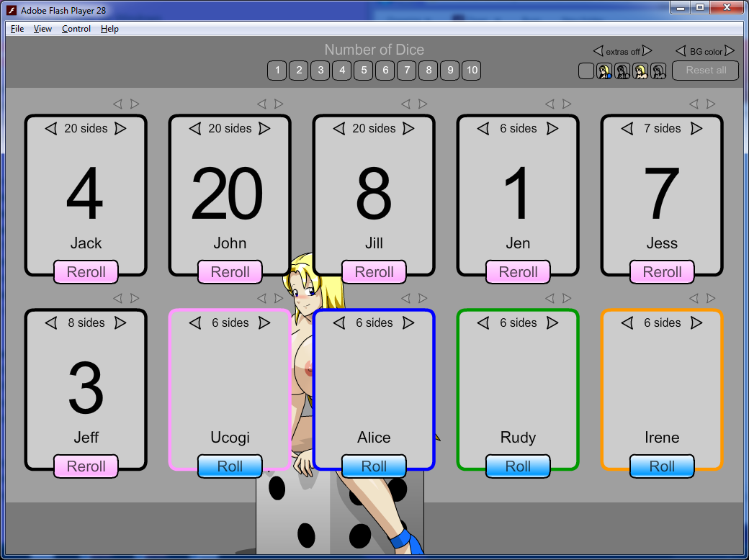Click small gray left arrow above Jeff's card
This screenshot has width=749, height=560.
117,299
